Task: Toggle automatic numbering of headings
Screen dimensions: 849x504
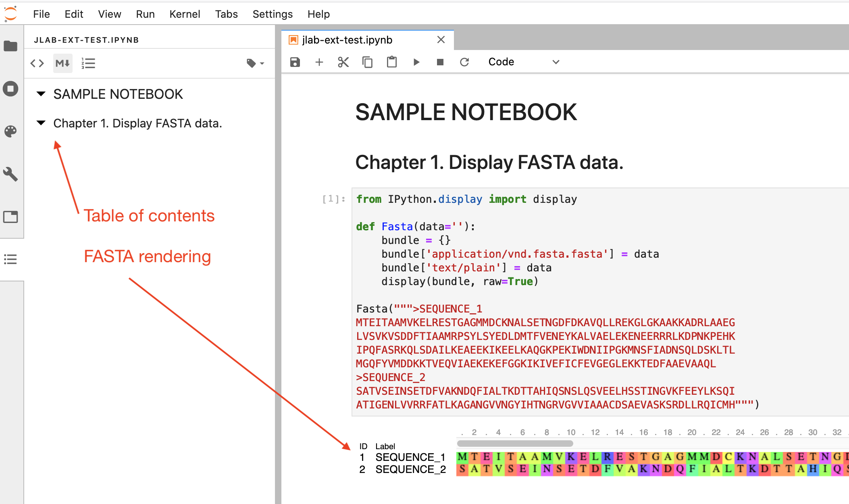Action: [x=88, y=63]
